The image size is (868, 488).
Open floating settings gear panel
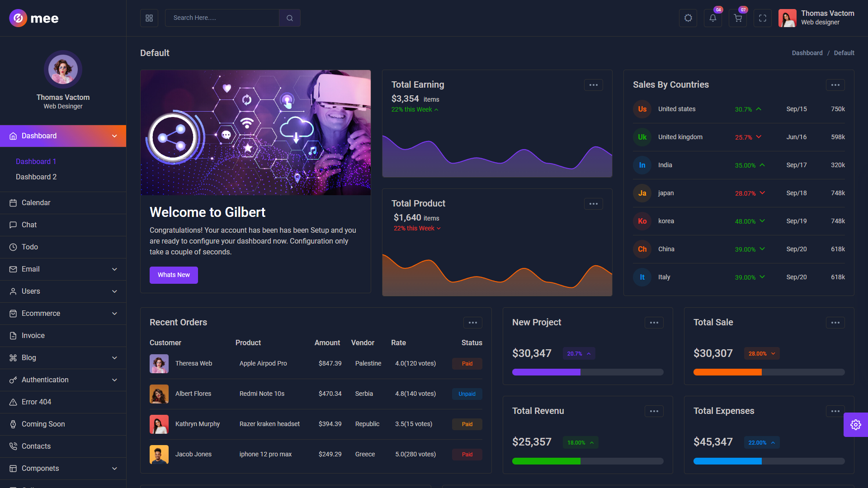tap(855, 425)
